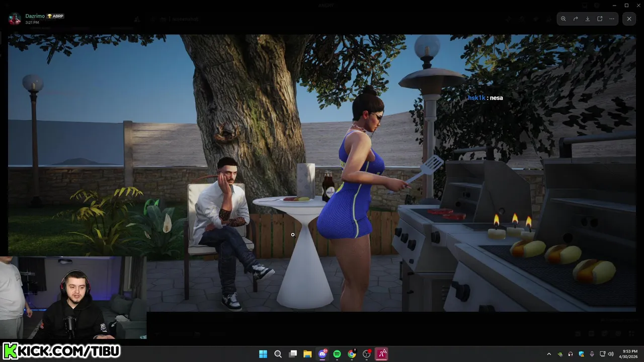The width and height of the screenshot is (644, 362).
Task: Open the Windows Security tray icon
Action: [x=582, y=354]
